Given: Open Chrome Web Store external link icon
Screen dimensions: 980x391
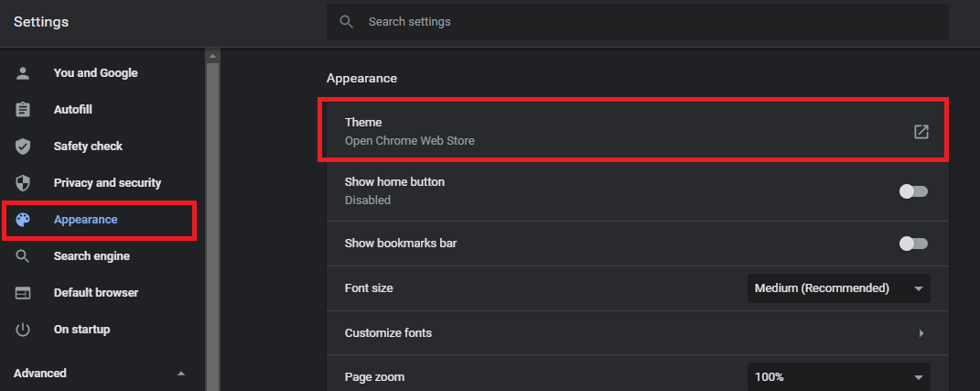Looking at the screenshot, I should click(x=921, y=131).
